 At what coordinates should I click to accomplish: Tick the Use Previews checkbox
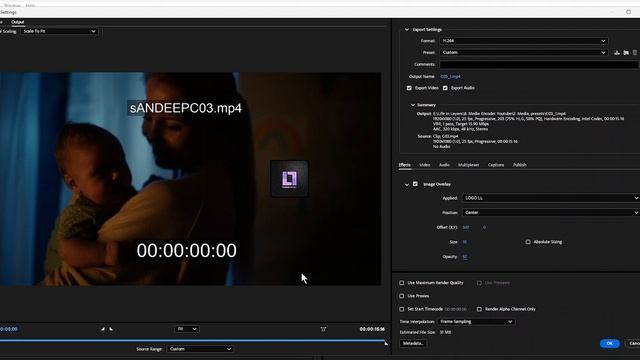479,283
